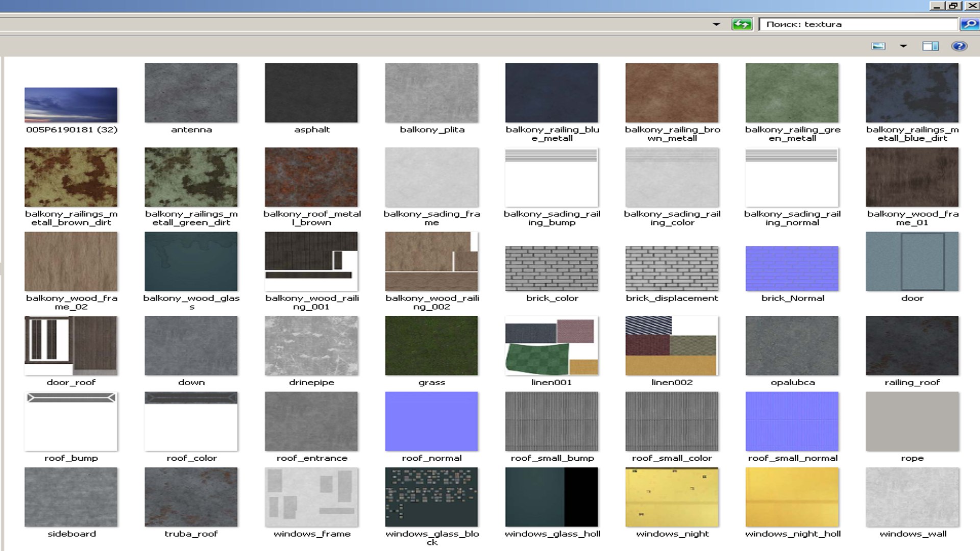The height and width of the screenshot is (551, 980).
Task: Expand the navigation path dropdown
Action: coord(716,24)
